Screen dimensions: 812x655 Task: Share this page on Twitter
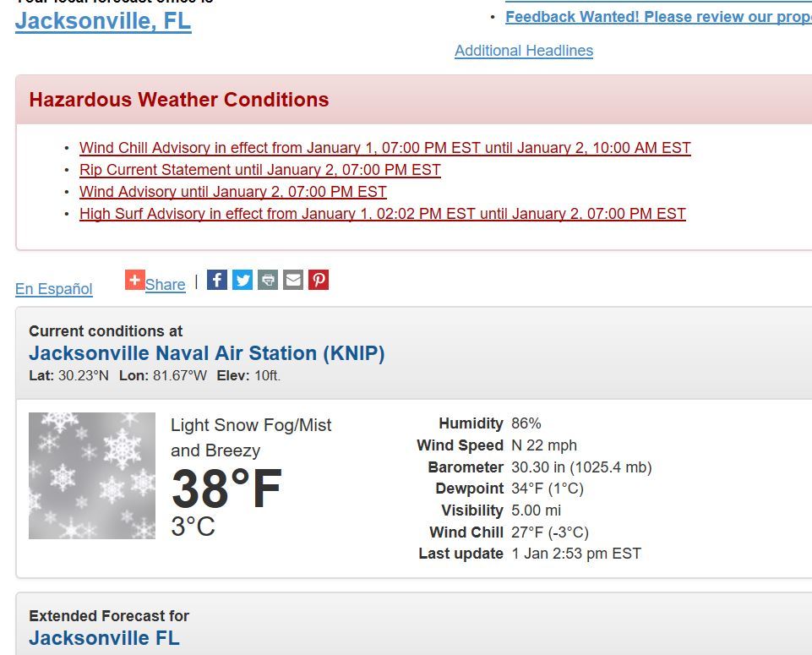[243, 280]
